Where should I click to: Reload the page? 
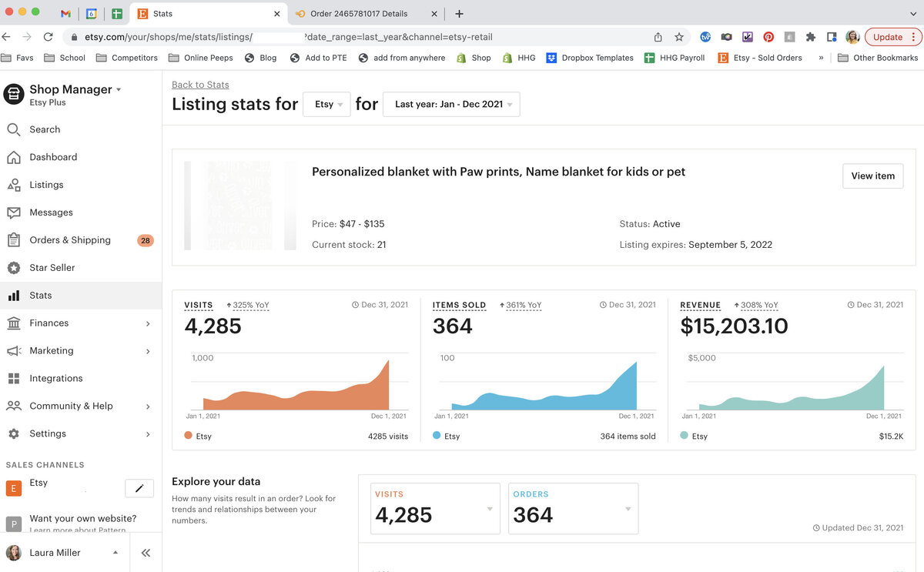coord(49,36)
